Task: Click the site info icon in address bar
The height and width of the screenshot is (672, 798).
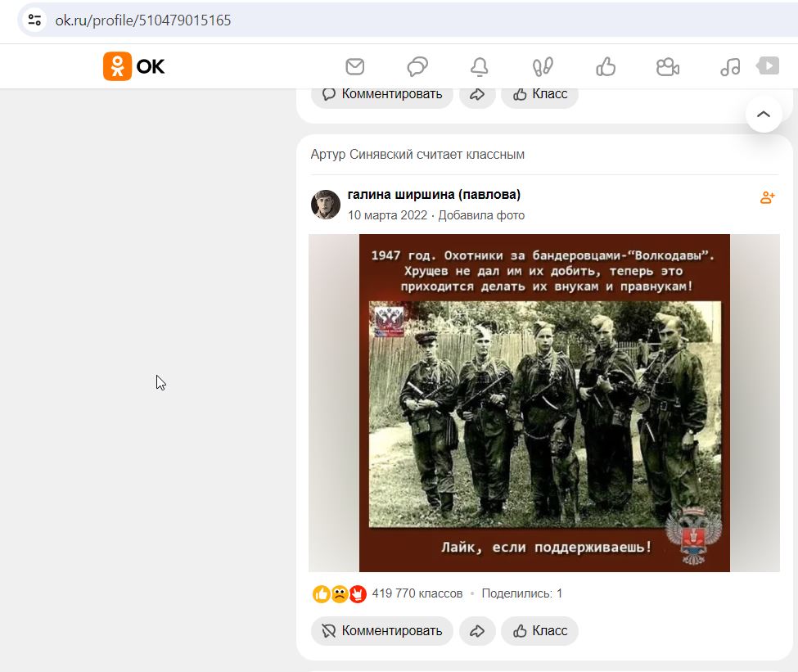Action: (34, 20)
